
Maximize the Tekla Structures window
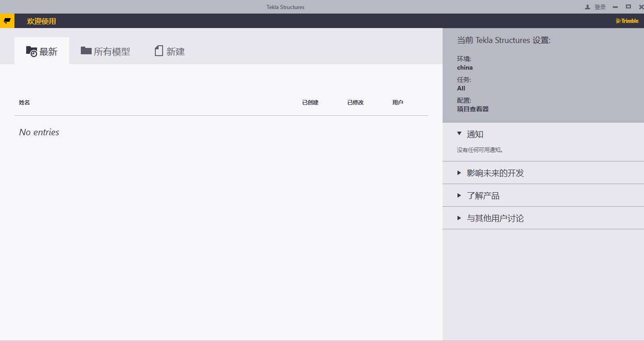coord(628,6)
